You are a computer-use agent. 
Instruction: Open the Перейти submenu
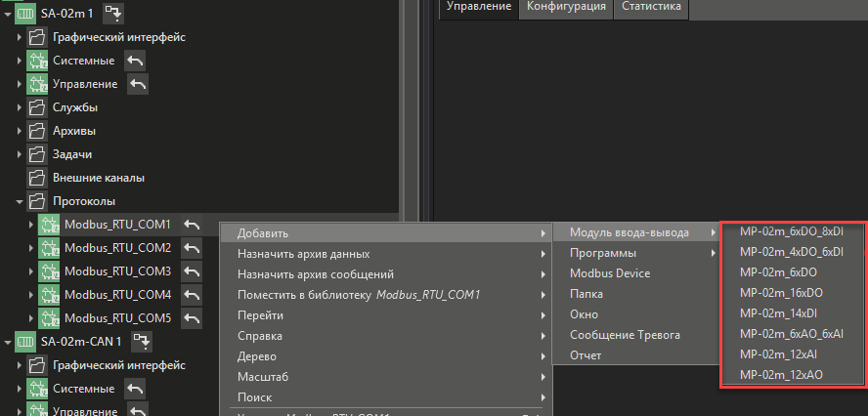(386, 315)
